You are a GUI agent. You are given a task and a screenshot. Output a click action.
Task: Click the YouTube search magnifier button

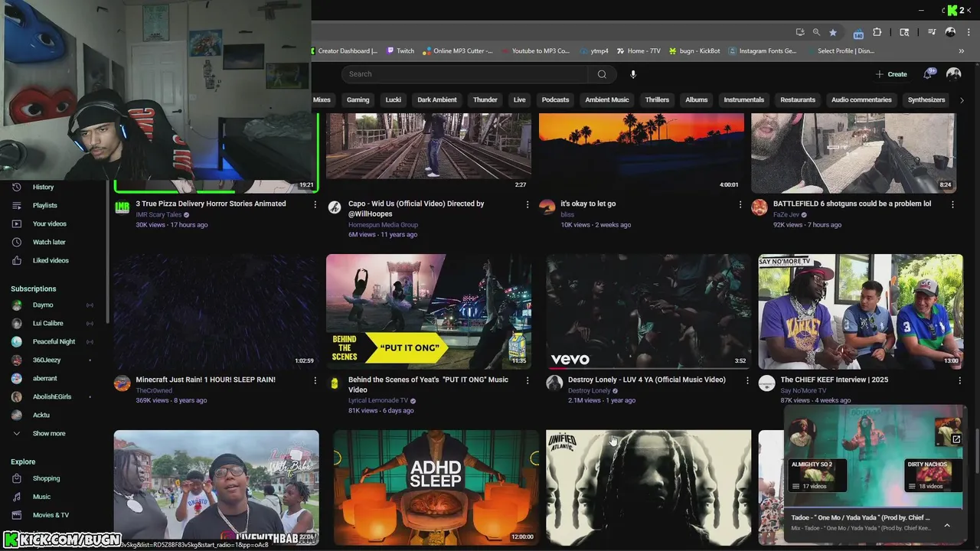pyautogui.click(x=602, y=74)
